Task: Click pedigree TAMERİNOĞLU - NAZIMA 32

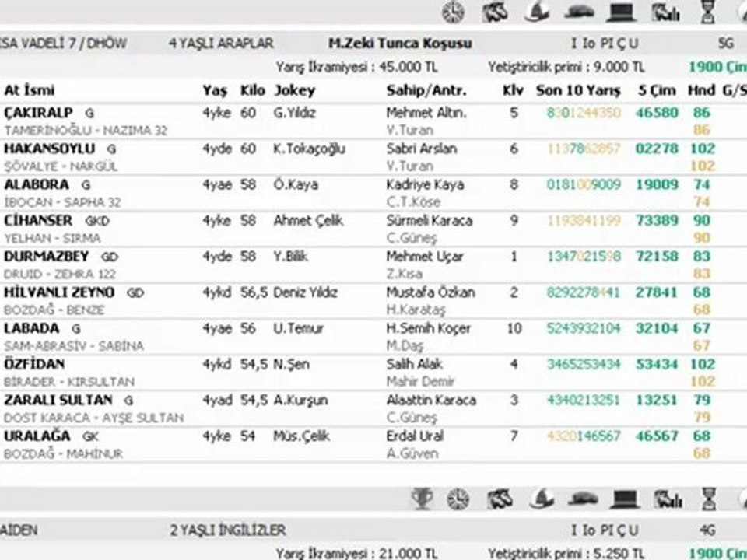Action: (86, 131)
